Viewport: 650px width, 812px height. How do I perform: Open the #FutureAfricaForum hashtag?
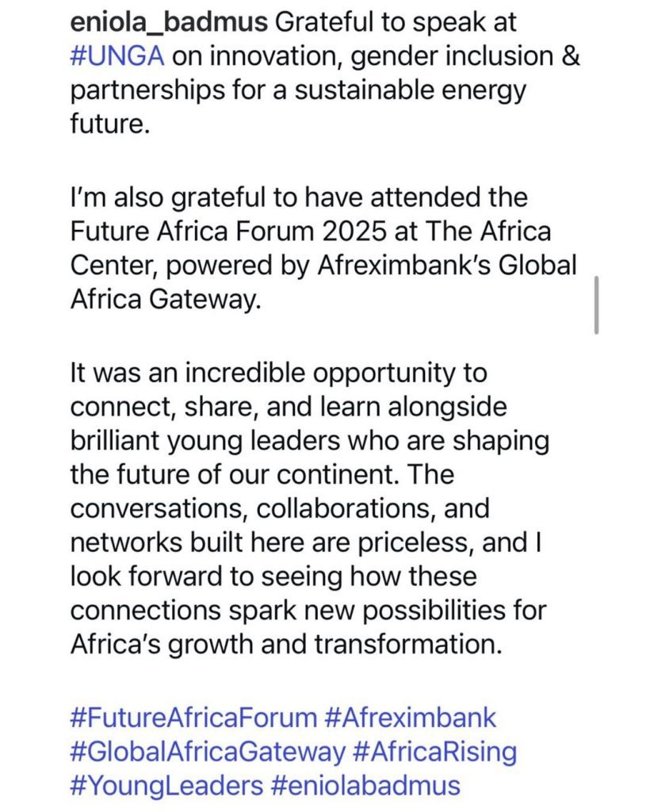click(x=193, y=718)
